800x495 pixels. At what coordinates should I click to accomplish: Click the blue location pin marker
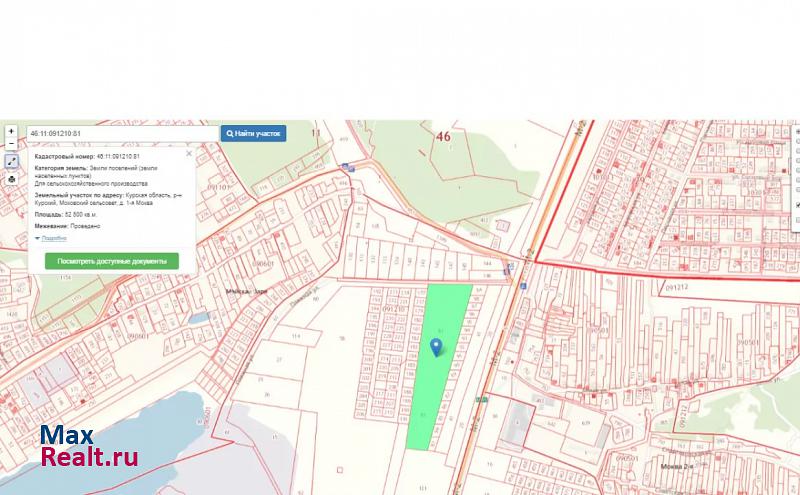[x=436, y=347]
